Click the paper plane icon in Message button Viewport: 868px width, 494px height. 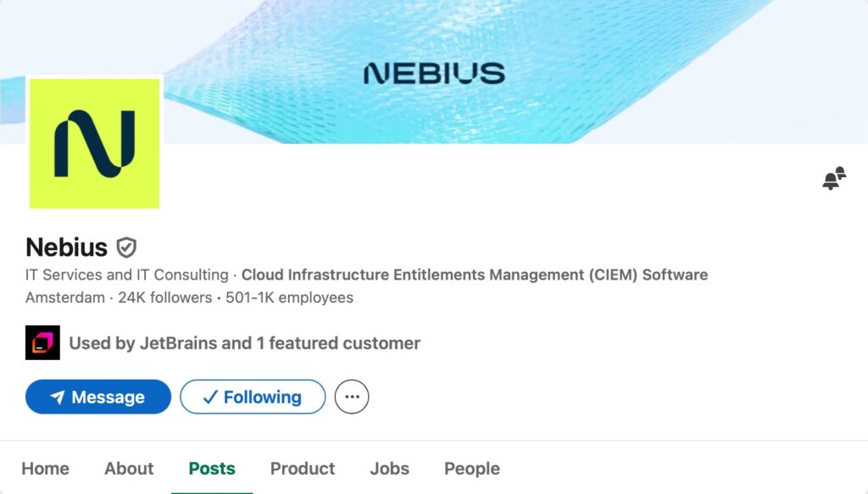click(x=58, y=397)
